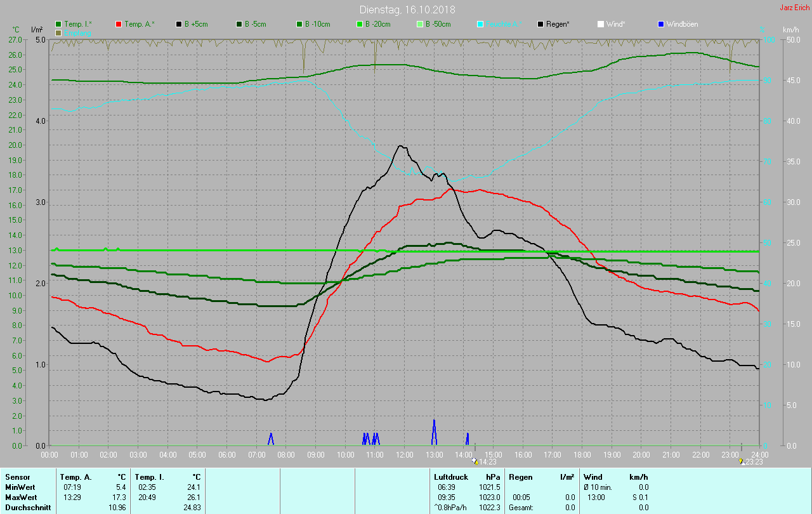The height and width of the screenshot is (514, 812).
Task: Click the Gesamt: rain total label
Action: [521, 507]
